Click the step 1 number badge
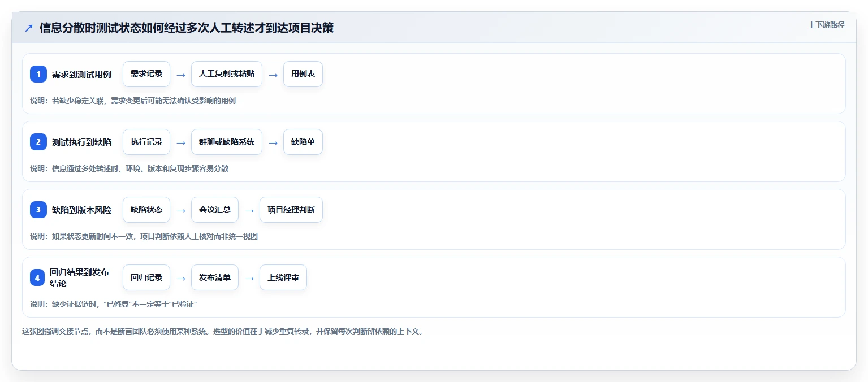The width and height of the screenshot is (868, 382). [x=38, y=74]
